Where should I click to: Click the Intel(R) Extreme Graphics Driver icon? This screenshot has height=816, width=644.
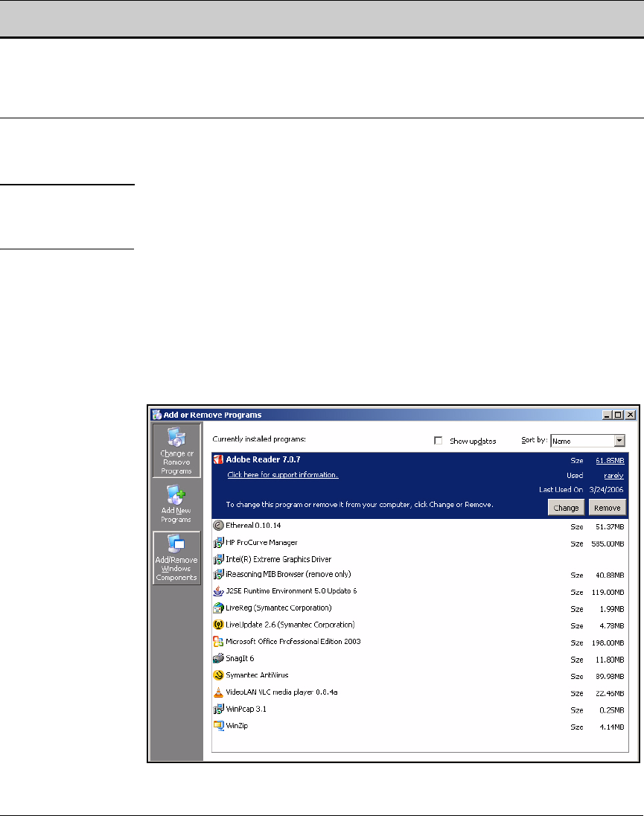pyautogui.click(x=218, y=559)
